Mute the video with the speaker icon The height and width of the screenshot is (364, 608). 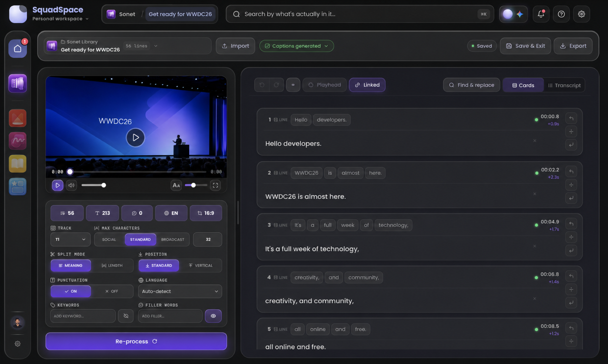(x=71, y=185)
